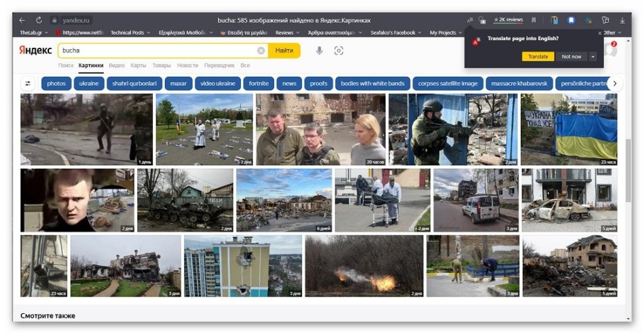Open the extensions puzzle-like icon
The width and height of the screenshot is (644, 334).
(x=605, y=20)
